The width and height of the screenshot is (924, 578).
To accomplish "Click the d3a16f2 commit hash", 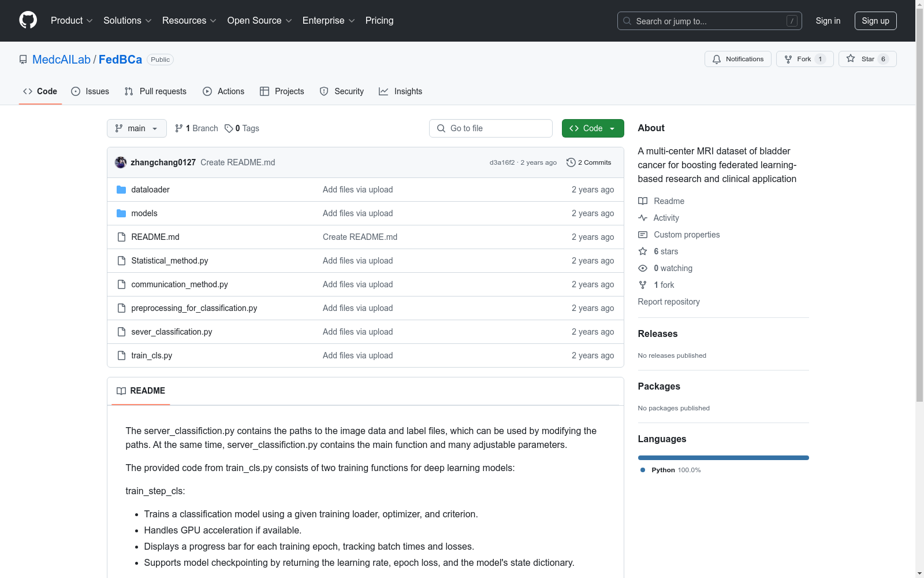I will [x=502, y=162].
